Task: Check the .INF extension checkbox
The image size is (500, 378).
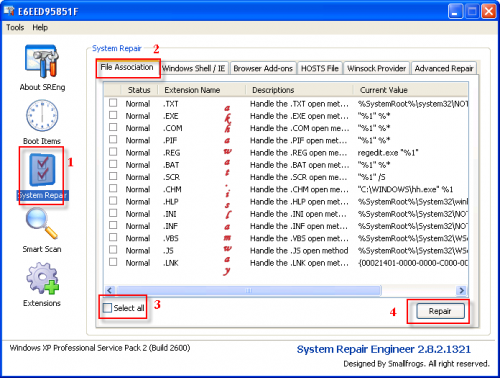Action: [x=113, y=225]
